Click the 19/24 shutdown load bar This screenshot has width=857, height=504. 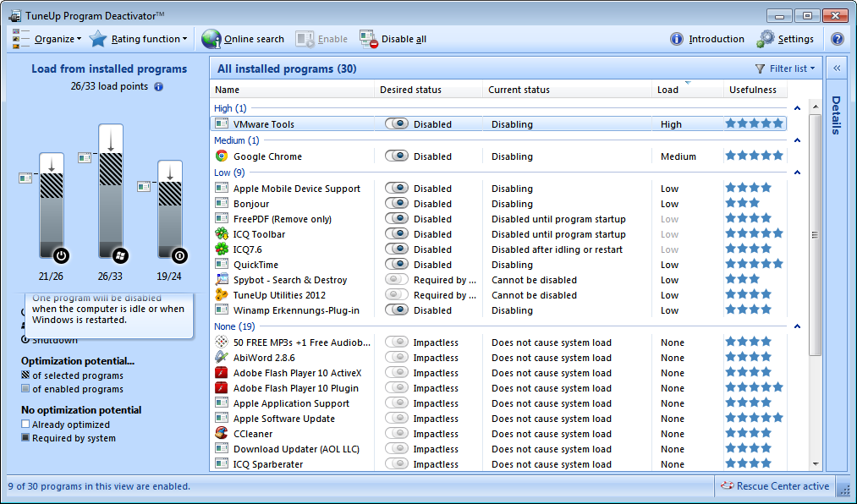pyautogui.click(x=170, y=210)
